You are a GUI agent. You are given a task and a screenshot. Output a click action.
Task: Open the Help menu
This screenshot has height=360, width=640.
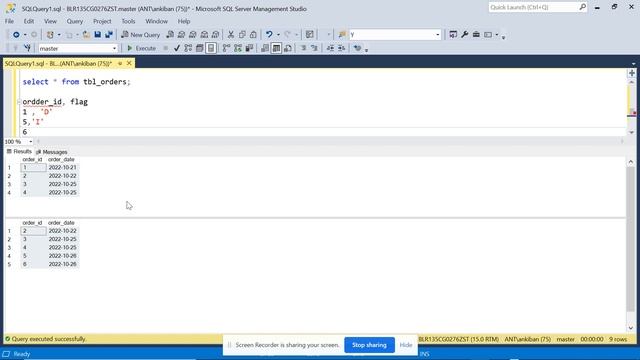184,21
